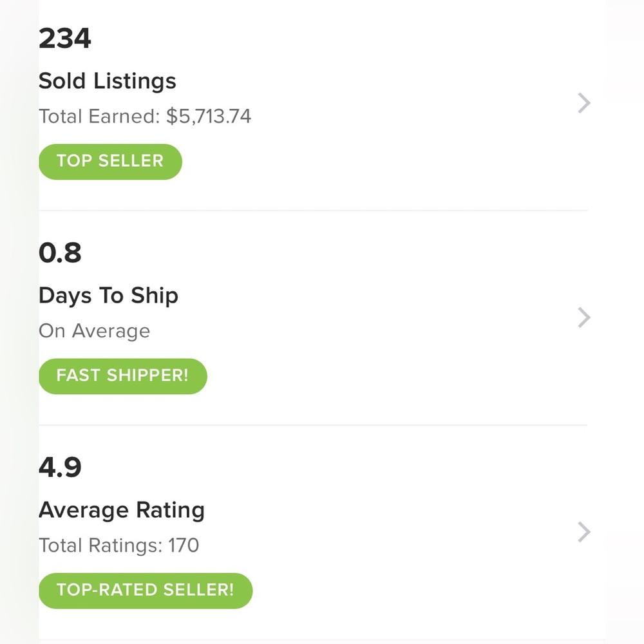Click the Sold Listings heading

[107, 81]
